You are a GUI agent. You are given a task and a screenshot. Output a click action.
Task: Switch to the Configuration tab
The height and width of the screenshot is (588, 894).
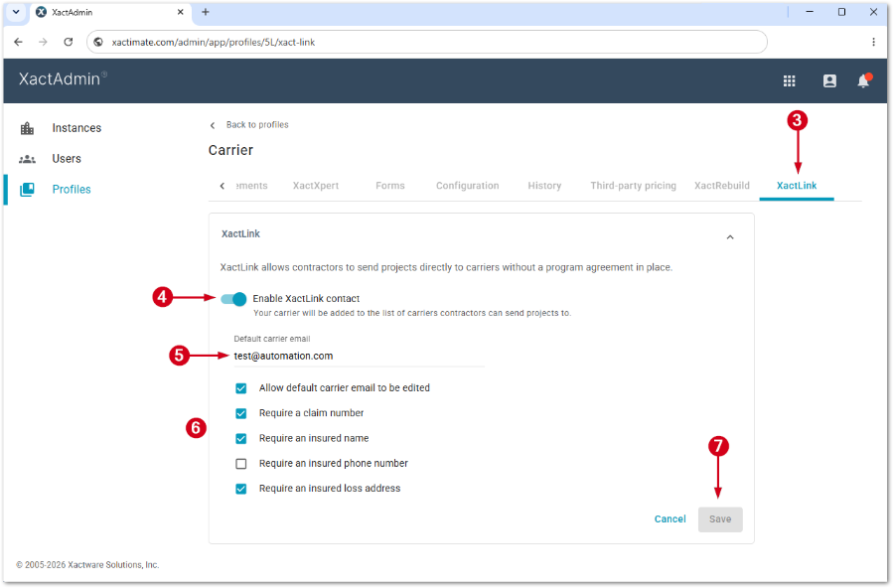pyautogui.click(x=468, y=186)
